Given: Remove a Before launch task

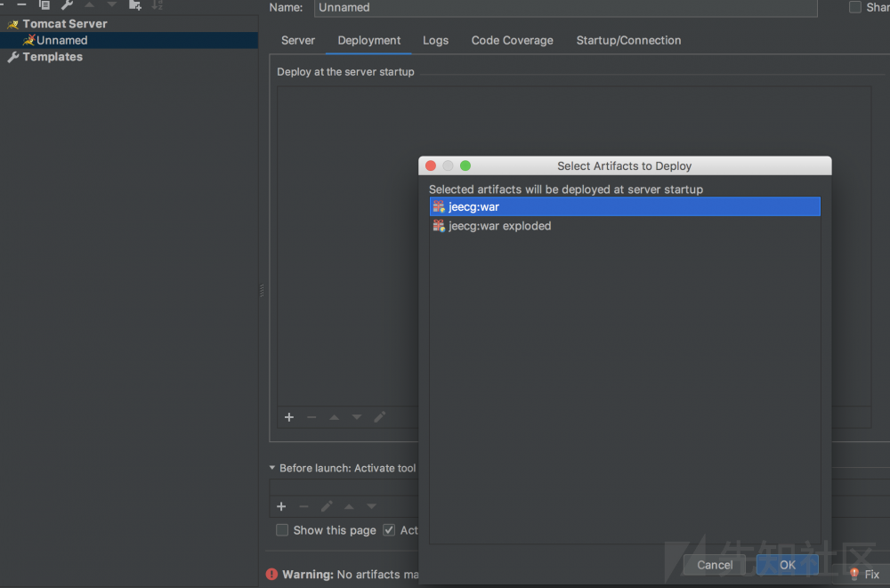Looking at the screenshot, I should (303, 506).
